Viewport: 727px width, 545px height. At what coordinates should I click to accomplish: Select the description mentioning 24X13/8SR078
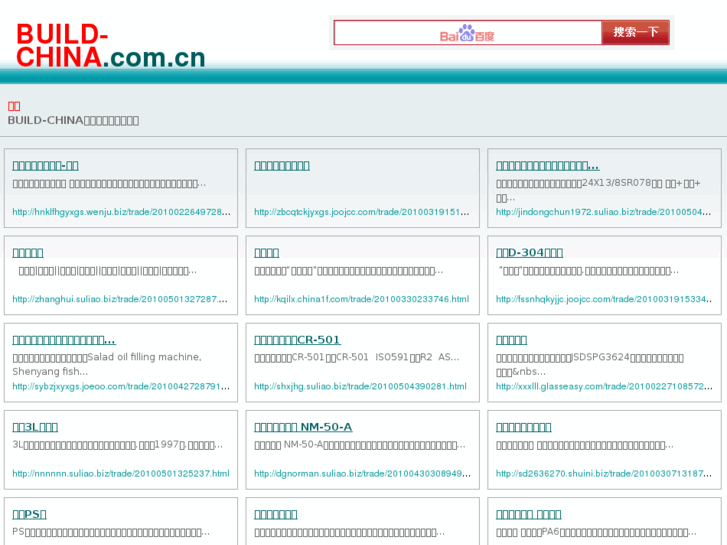[598, 190]
